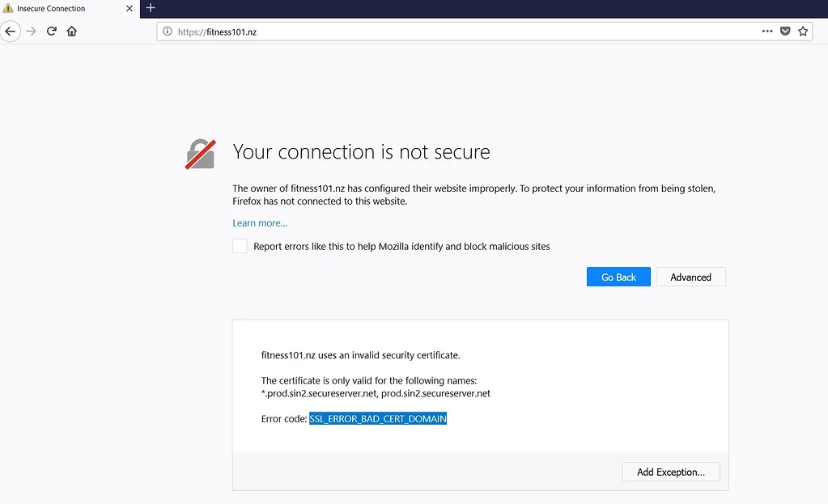828x504 pixels.
Task: Open site information icon in address bar
Action: coord(168,32)
